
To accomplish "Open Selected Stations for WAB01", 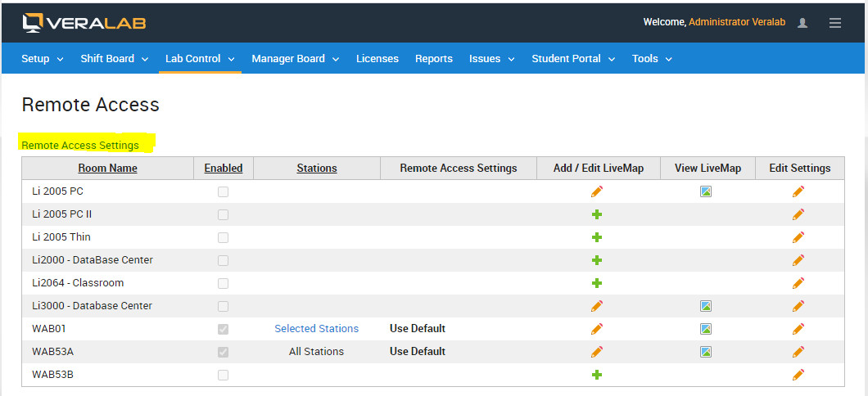I will click(317, 329).
